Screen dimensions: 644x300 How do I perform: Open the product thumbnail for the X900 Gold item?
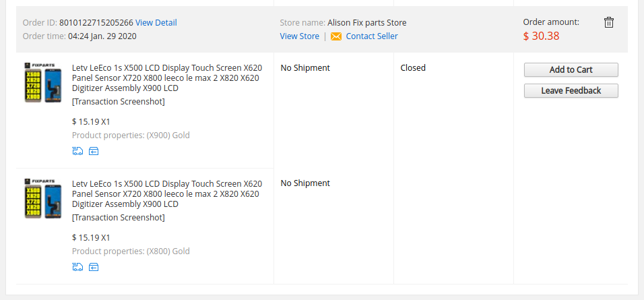[x=42, y=83]
